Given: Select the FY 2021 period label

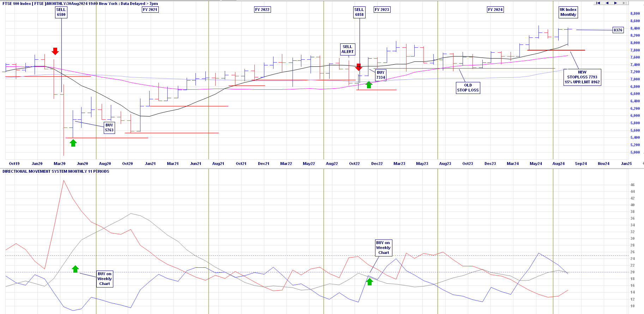Looking at the screenshot, I should pos(150,10).
